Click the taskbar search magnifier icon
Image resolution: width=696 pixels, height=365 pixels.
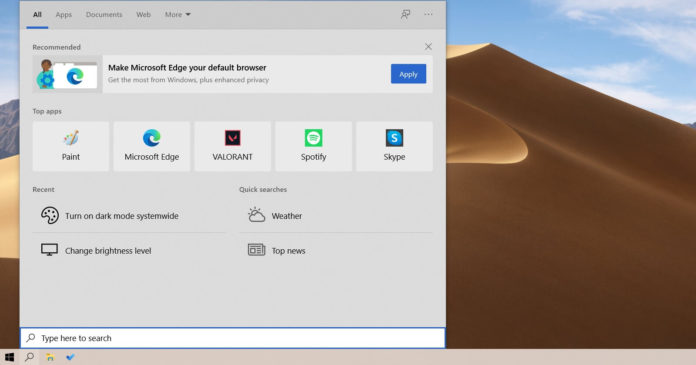tap(29, 357)
